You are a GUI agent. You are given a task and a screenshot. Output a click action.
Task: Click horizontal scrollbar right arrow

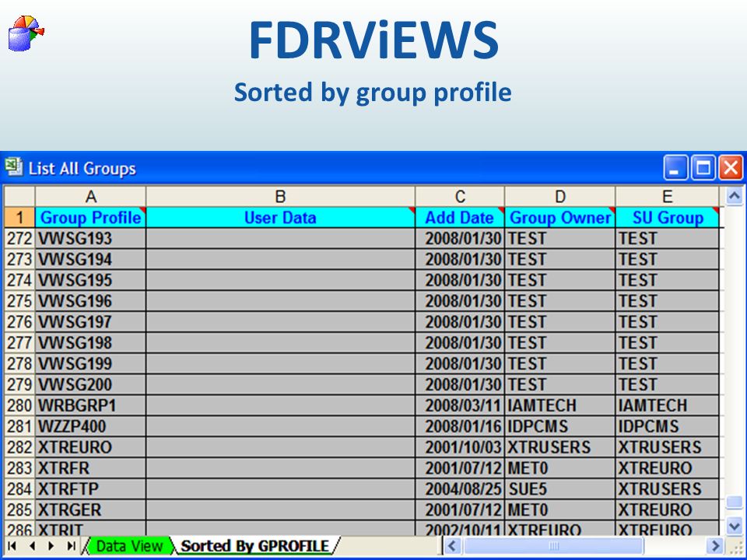point(715,546)
